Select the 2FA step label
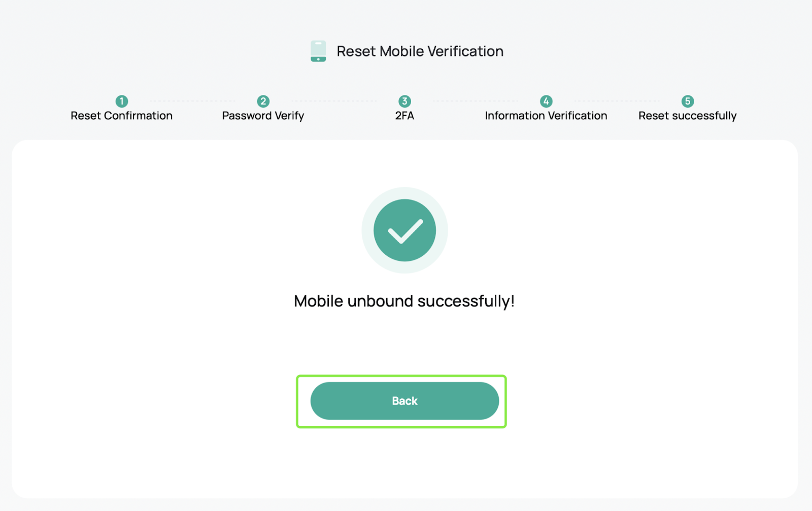812x511 pixels. [x=404, y=116]
